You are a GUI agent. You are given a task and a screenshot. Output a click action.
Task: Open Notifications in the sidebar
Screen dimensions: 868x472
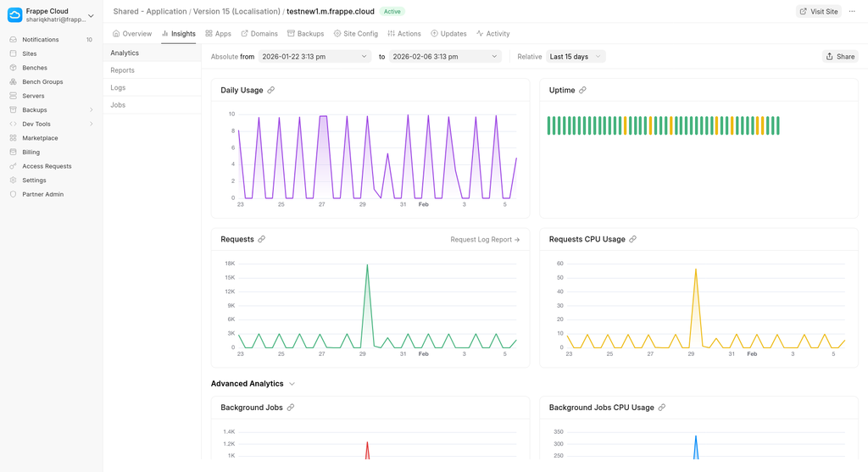41,40
